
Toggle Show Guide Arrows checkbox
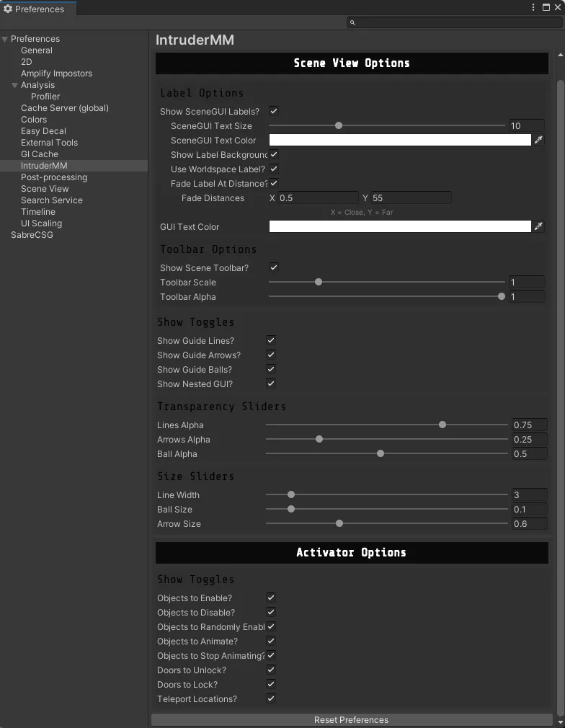pos(271,355)
